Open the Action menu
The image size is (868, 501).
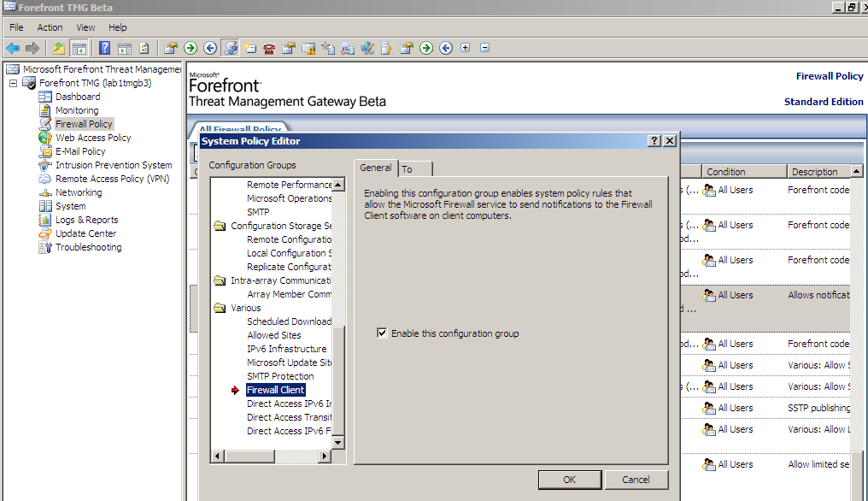point(50,27)
